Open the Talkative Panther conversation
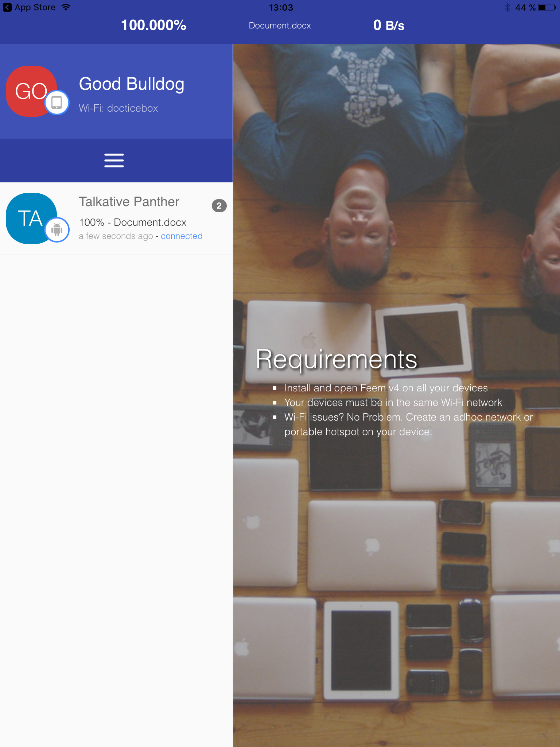560x747 pixels. coord(116,218)
